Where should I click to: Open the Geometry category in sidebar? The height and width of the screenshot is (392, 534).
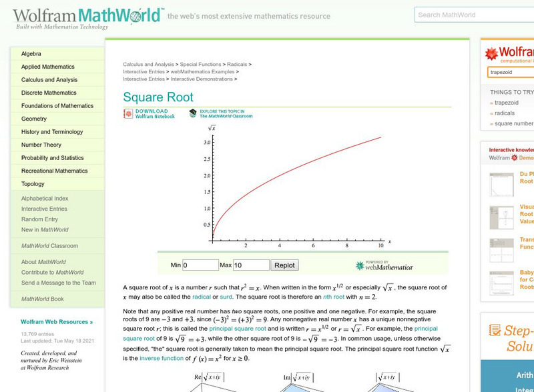[34, 119]
